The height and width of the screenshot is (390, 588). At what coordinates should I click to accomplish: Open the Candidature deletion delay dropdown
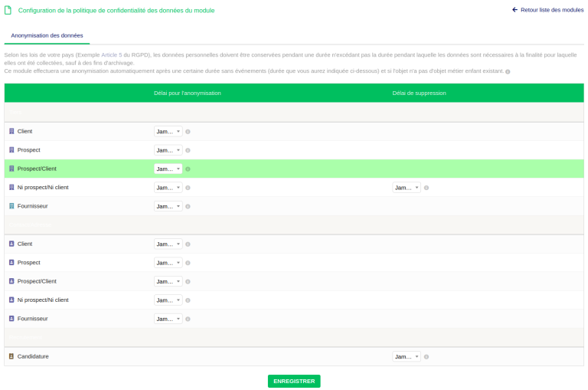coord(407,357)
